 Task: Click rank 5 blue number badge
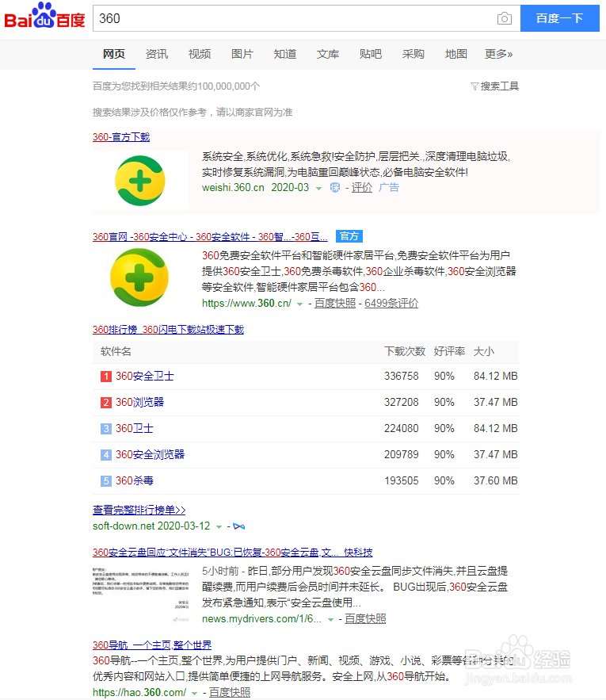106,481
